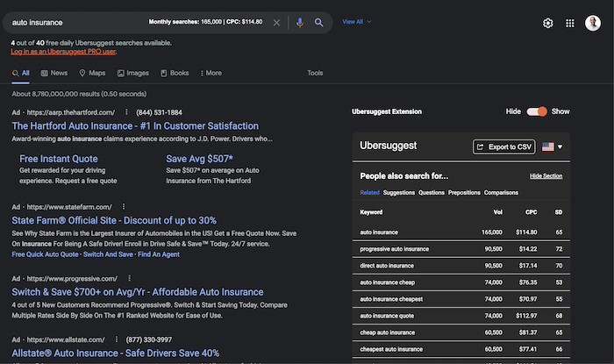Open Switch & Save $700+ Progressive ad

pos(138,292)
